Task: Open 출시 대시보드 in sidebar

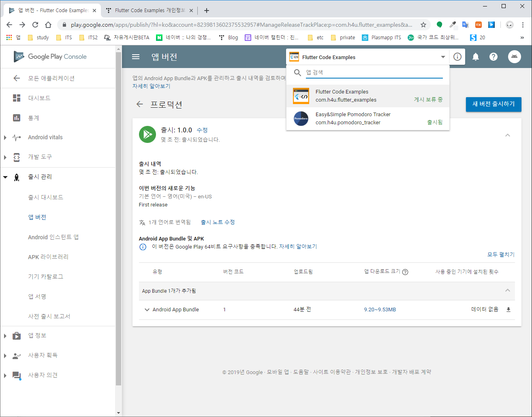Action: pos(45,197)
